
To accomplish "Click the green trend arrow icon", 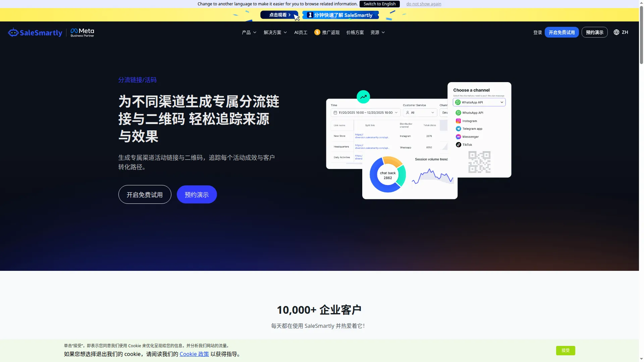I will (x=363, y=97).
